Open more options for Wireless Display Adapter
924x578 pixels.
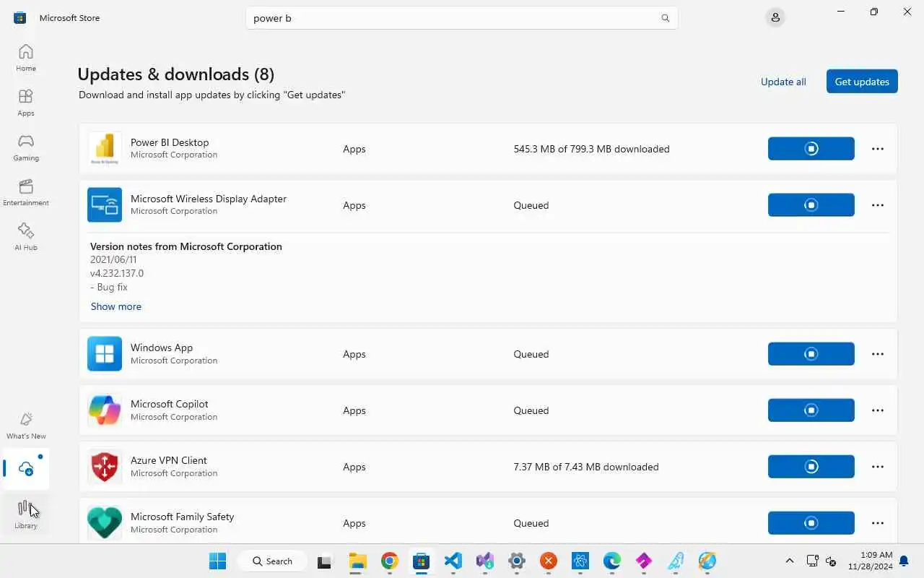(878, 205)
